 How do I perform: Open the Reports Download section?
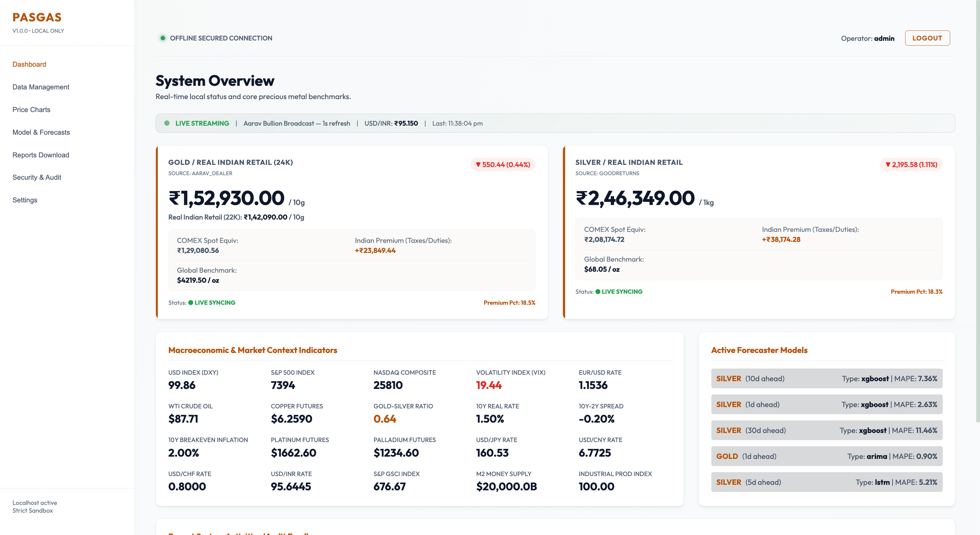pyautogui.click(x=41, y=155)
